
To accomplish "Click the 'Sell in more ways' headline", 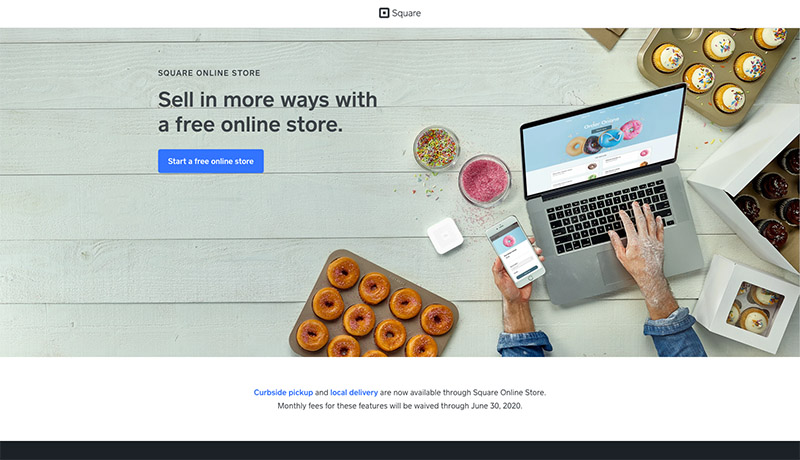I will pyautogui.click(x=267, y=112).
